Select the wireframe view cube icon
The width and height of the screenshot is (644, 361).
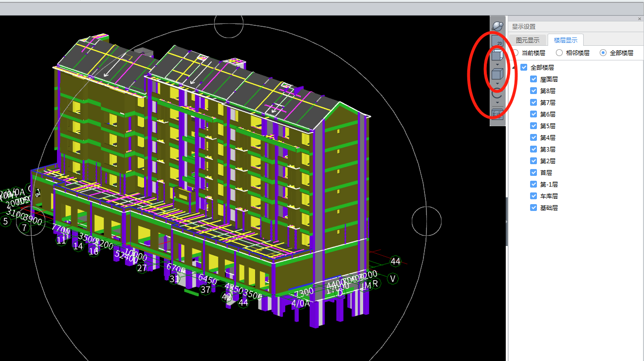point(497,56)
